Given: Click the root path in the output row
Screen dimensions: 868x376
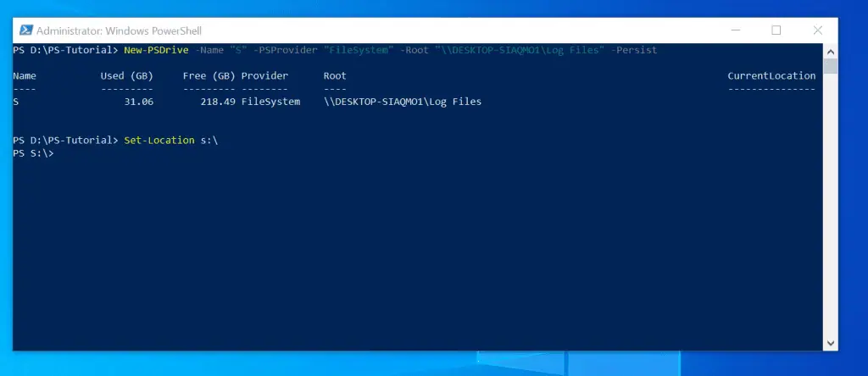Looking at the screenshot, I should (x=403, y=102).
